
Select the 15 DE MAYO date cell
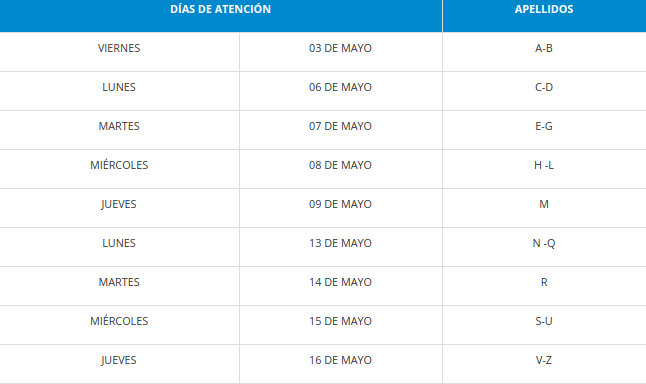pyautogui.click(x=341, y=325)
